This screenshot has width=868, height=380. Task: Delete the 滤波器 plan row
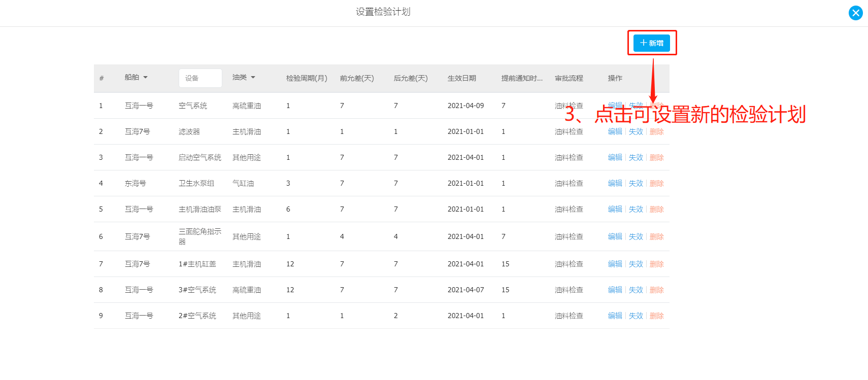(x=656, y=131)
